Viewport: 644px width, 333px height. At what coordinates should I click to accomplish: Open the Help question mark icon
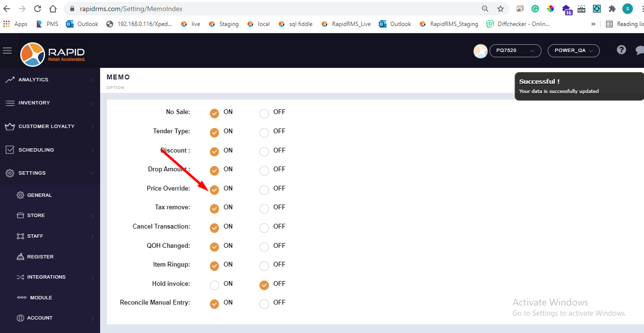point(621,50)
